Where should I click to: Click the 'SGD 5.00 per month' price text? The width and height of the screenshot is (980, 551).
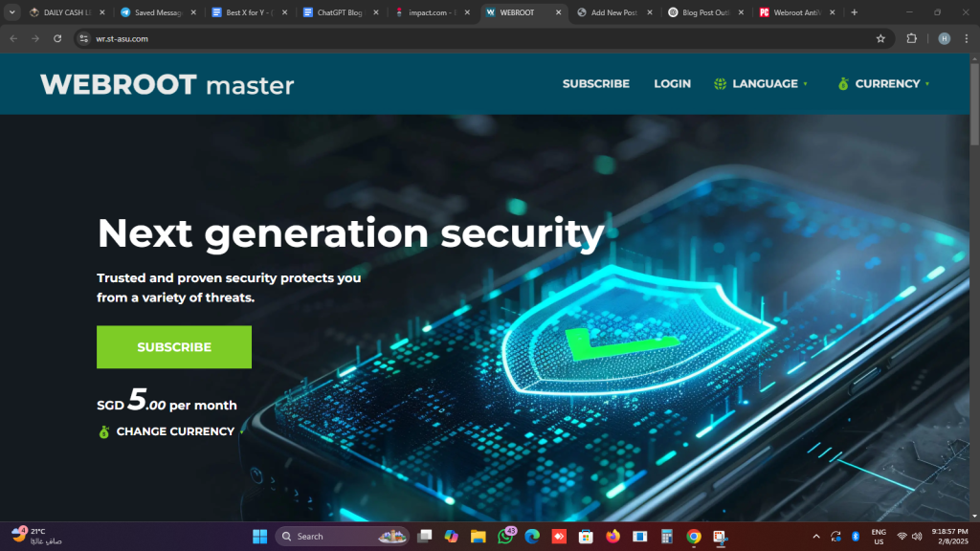(167, 401)
